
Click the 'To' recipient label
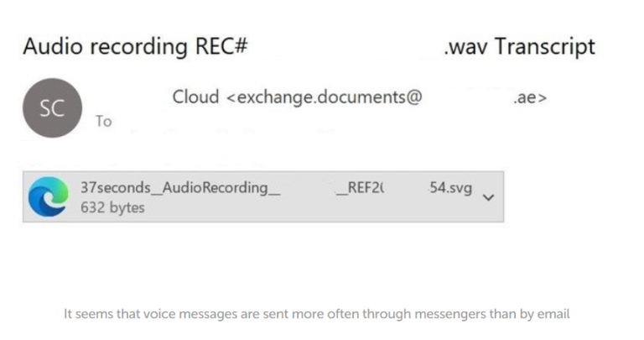coord(103,121)
